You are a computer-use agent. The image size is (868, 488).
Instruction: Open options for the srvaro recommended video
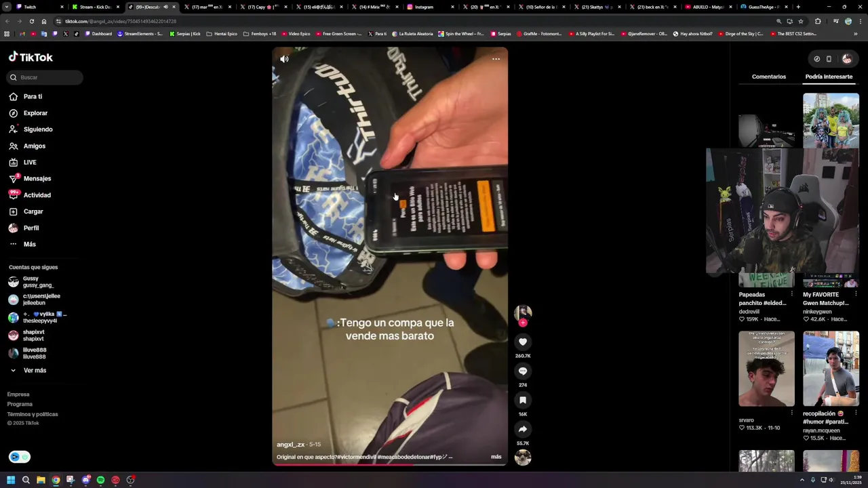791,413
